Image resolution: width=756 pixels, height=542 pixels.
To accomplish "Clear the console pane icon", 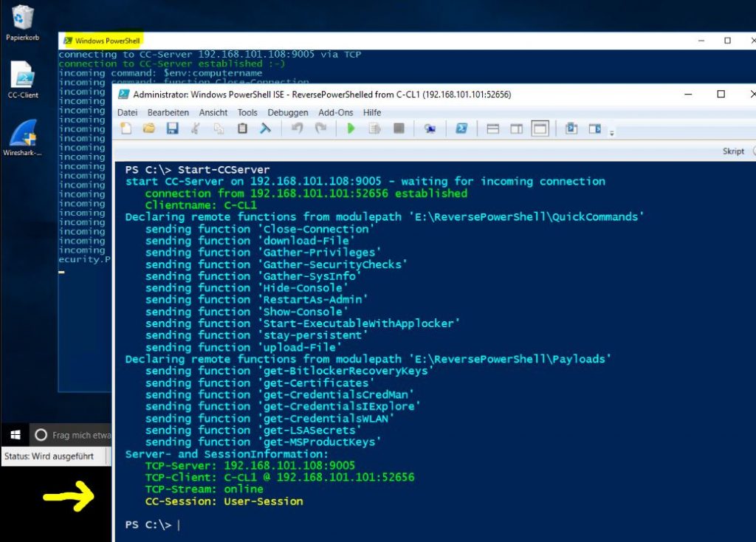I will (265, 128).
